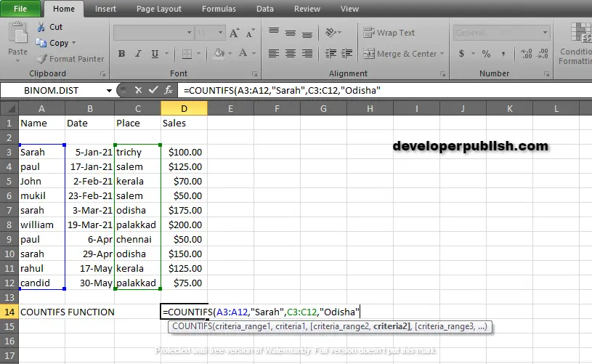Toggle Wrap Text
Viewport: 592px width, 364px height.
coord(389,33)
